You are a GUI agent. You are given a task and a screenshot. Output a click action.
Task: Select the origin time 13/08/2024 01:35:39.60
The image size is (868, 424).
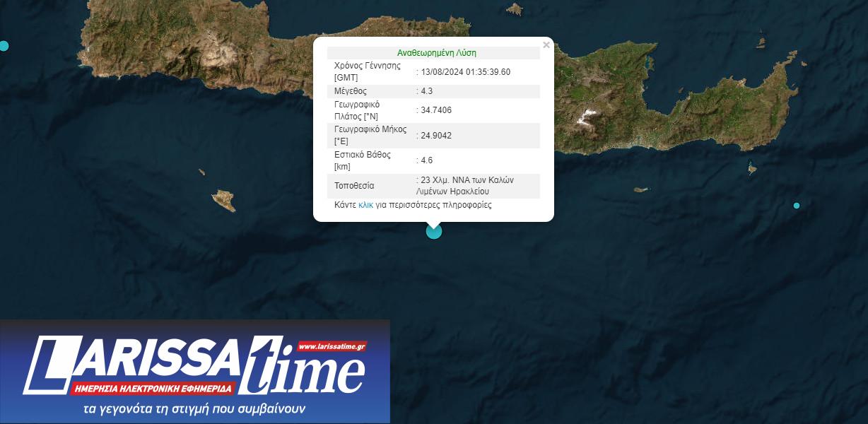point(465,72)
